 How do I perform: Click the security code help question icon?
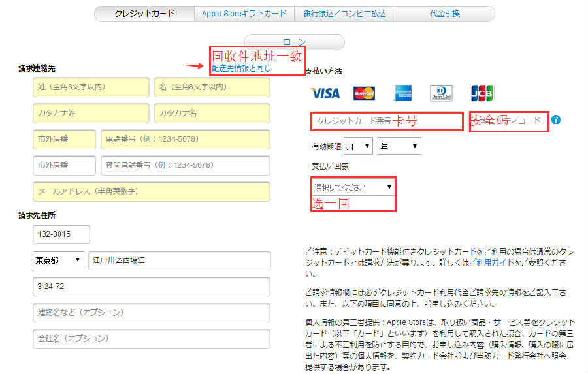tap(556, 120)
